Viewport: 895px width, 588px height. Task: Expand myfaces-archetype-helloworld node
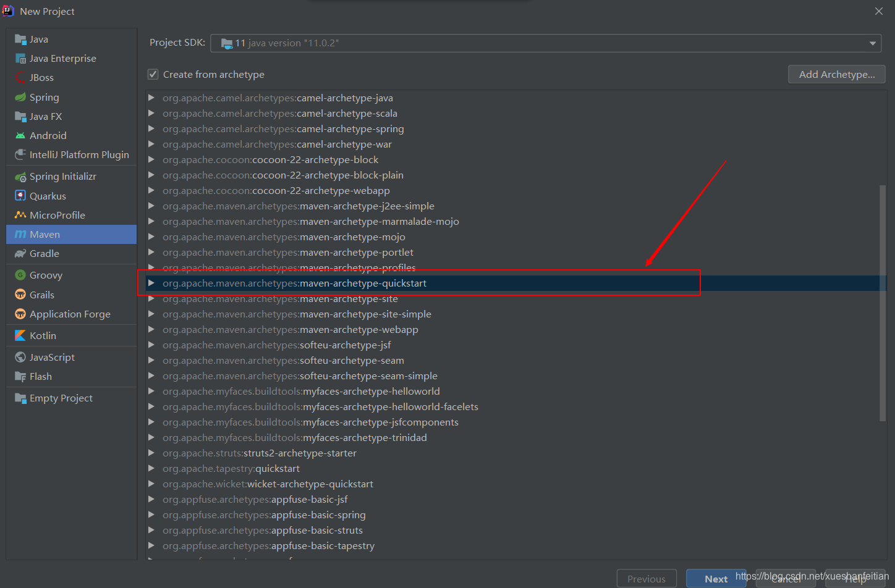151,391
